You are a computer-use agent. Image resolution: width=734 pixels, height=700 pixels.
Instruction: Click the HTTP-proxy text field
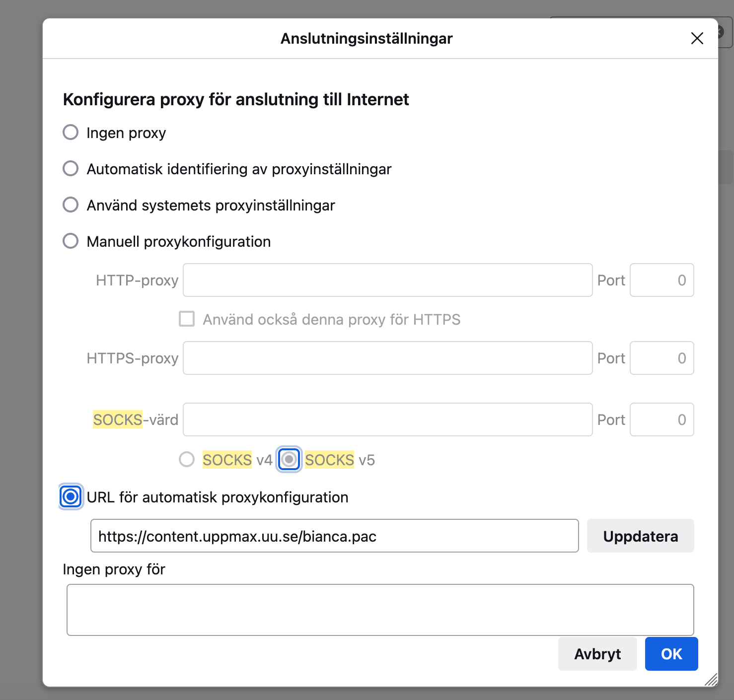[x=388, y=280]
